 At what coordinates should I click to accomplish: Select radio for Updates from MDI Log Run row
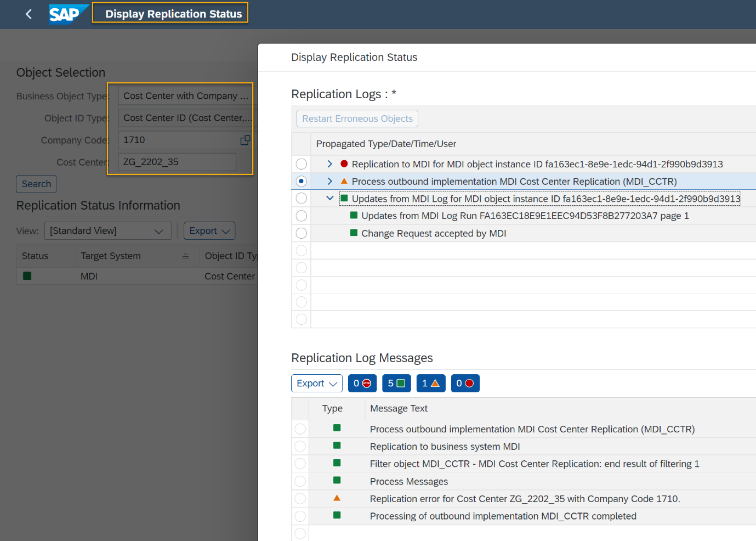coord(302,216)
